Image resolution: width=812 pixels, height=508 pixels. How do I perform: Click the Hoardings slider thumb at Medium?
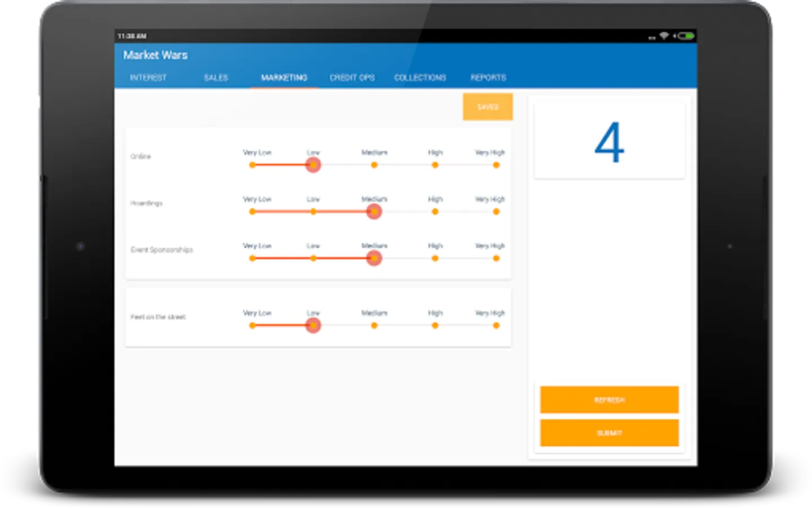point(374,212)
